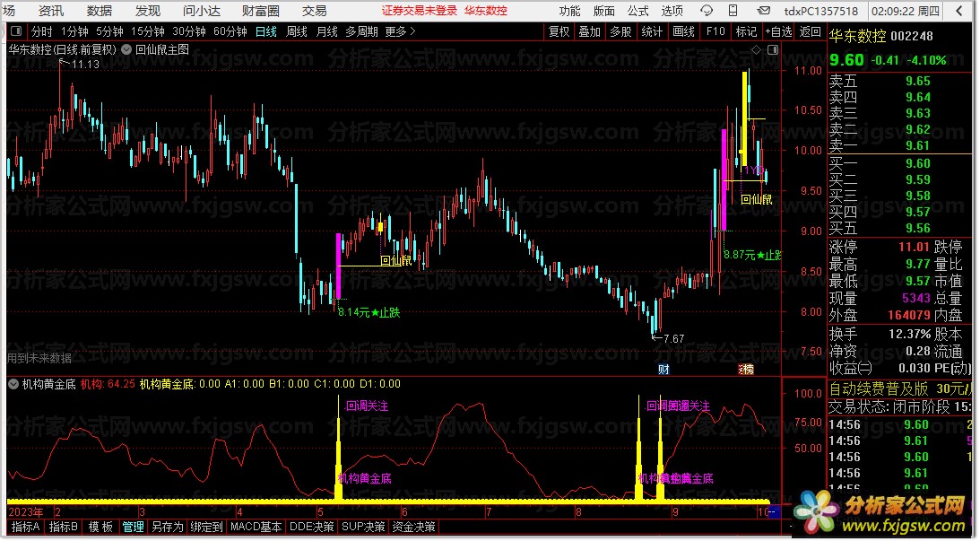Click the 多股 multi-stock button
Image resolution: width=980 pixels, height=541 pixels.
point(620,31)
